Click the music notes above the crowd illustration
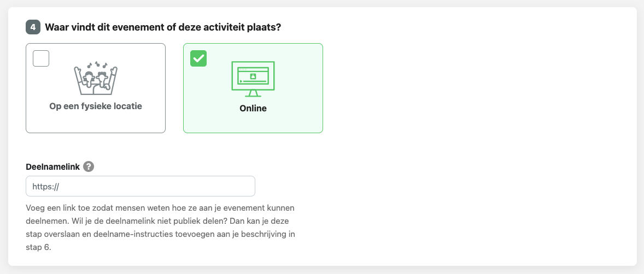The image size is (644, 274). [96, 65]
